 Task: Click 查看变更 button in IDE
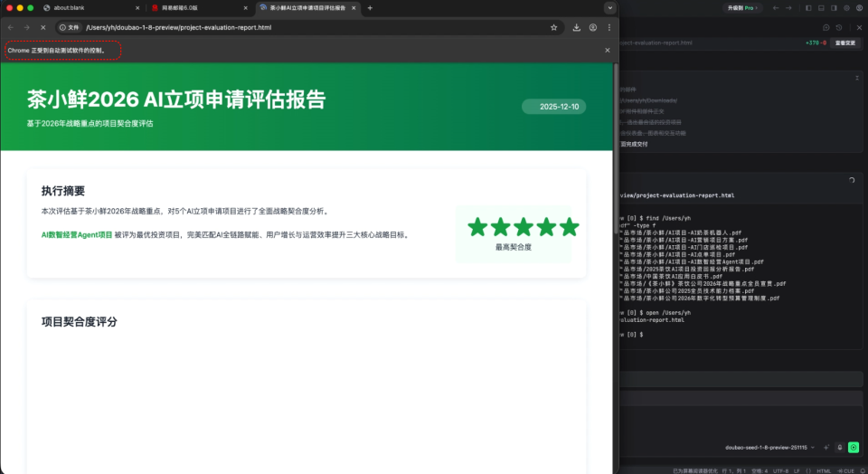pyautogui.click(x=844, y=43)
